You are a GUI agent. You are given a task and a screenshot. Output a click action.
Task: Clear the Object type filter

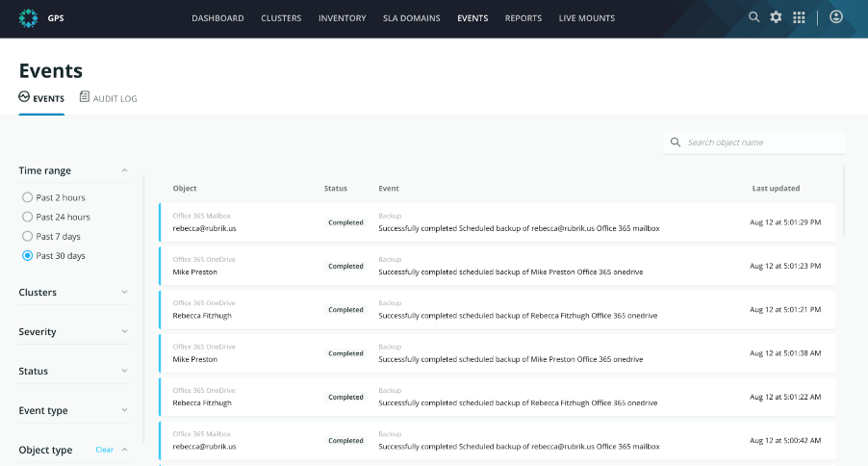tap(104, 450)
